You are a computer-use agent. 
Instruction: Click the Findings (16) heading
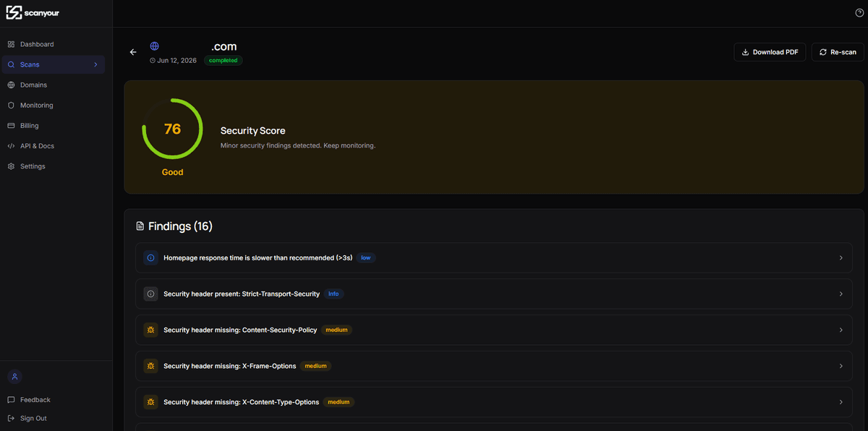click(x=180, y=226)
